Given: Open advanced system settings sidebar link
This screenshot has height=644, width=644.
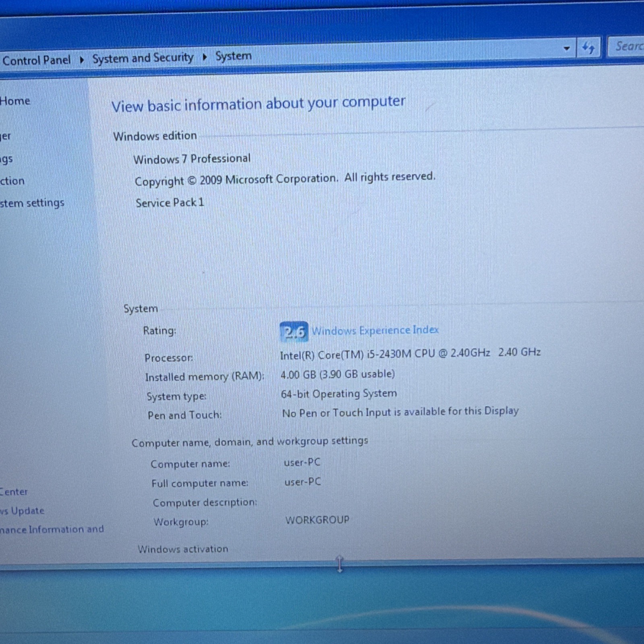Looking at the screenshot, I should (32, 203).
